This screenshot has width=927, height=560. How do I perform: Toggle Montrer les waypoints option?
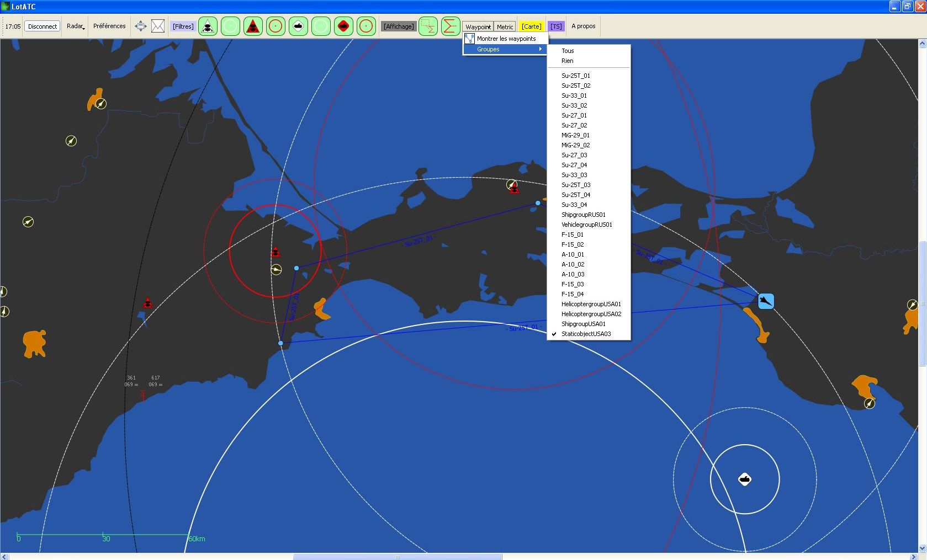[506, 39]
